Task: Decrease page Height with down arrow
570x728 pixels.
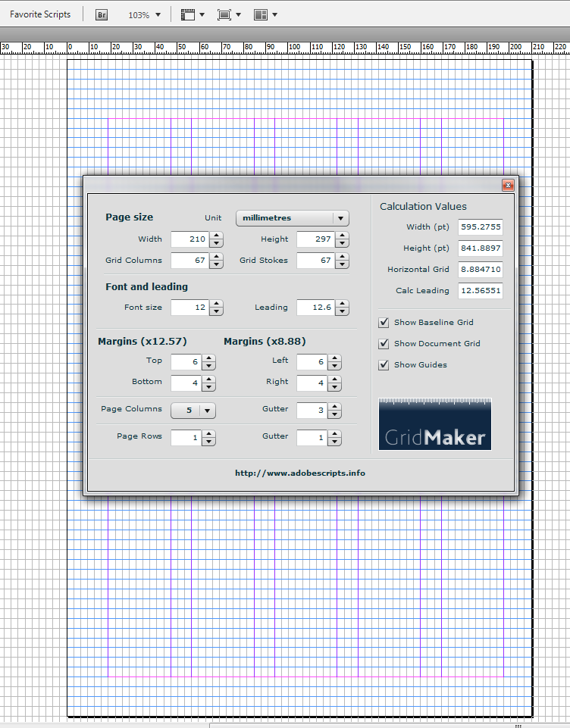Action: coord(342,243)
